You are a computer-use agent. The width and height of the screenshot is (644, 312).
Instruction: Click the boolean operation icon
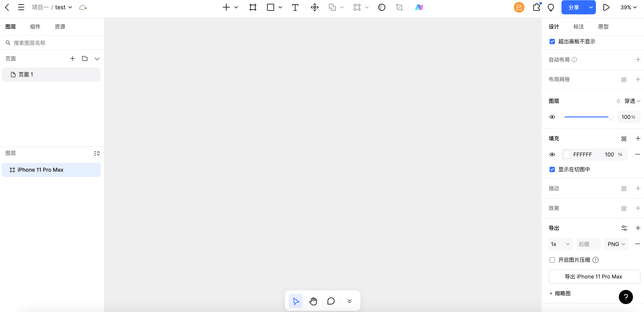332,7
